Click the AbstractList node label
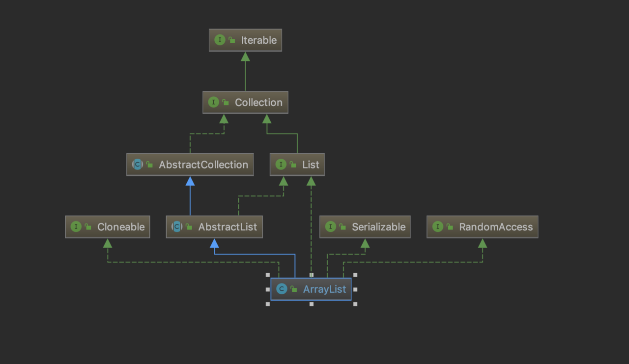This screenshot has width=629, height=364. coord(228,227)
